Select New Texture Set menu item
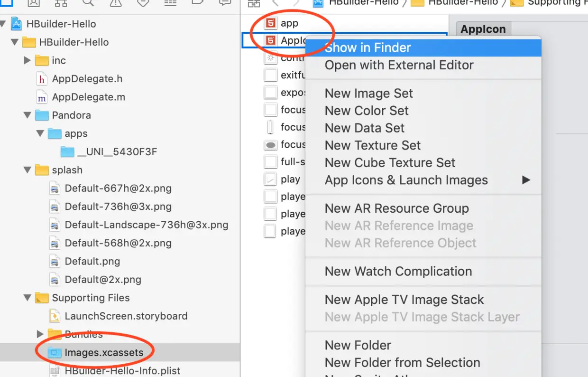This screenshot has height=377, width=588. click(x=423, y=145)
